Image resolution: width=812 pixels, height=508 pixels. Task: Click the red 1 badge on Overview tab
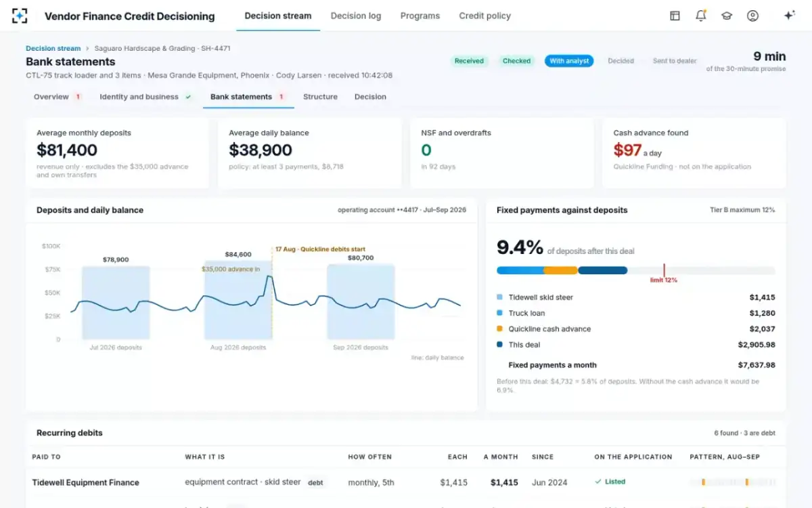78,97
